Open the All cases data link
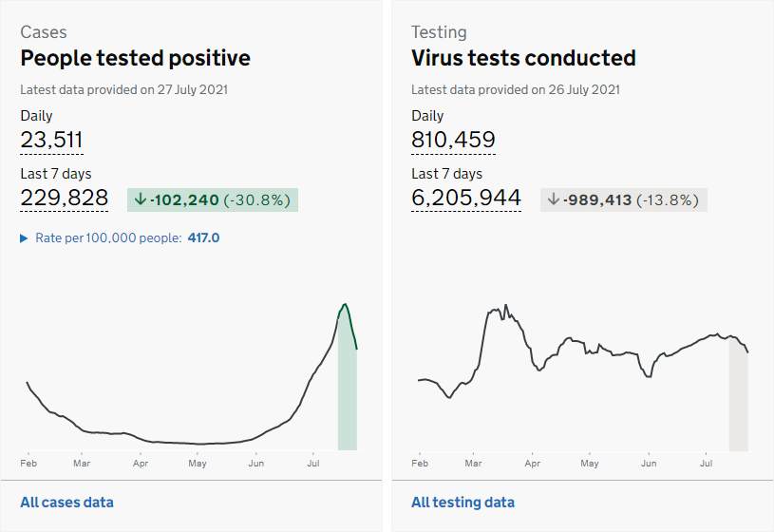The image size is (774, 532). 66,503
